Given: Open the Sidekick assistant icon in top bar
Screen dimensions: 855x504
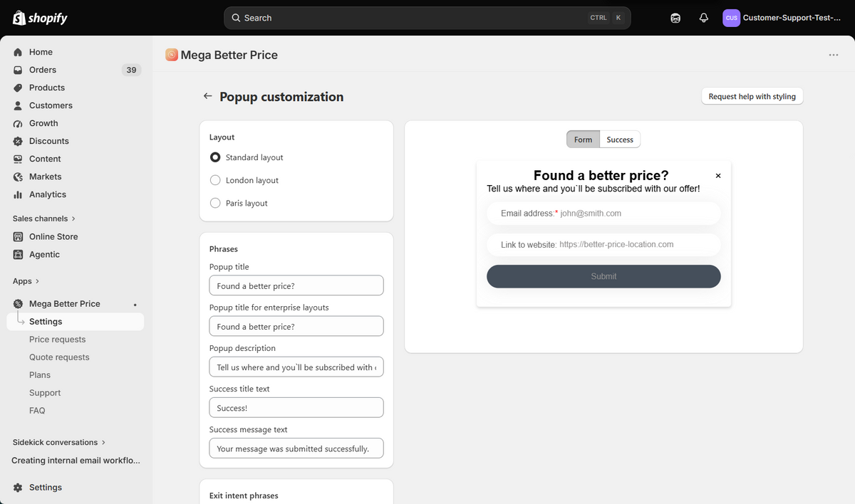Looking at the screenshot, I should [675, 18].
